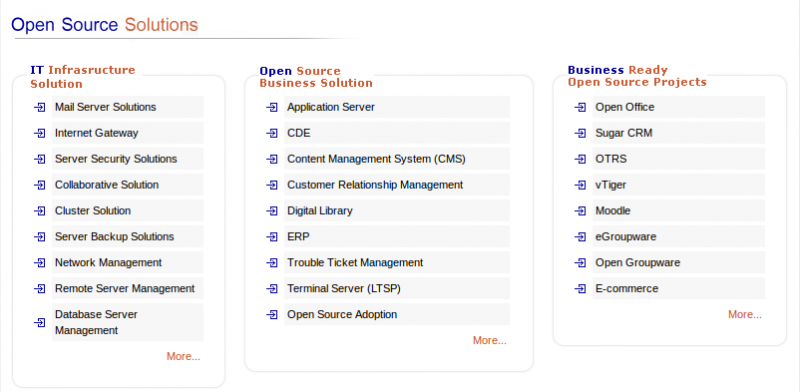Select the ERP link
Image resolution: width=800 pixels, height=392 pixels.
(x=298, y=237)
